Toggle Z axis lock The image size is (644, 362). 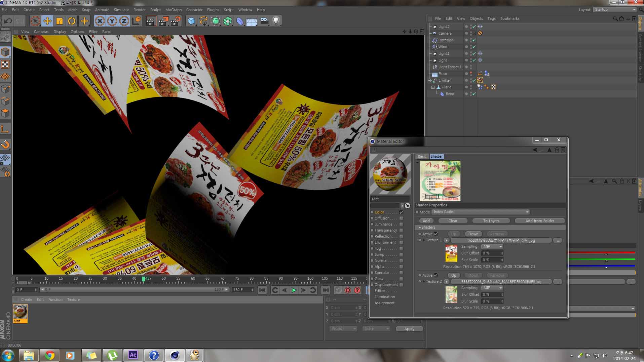click(124, 21)
